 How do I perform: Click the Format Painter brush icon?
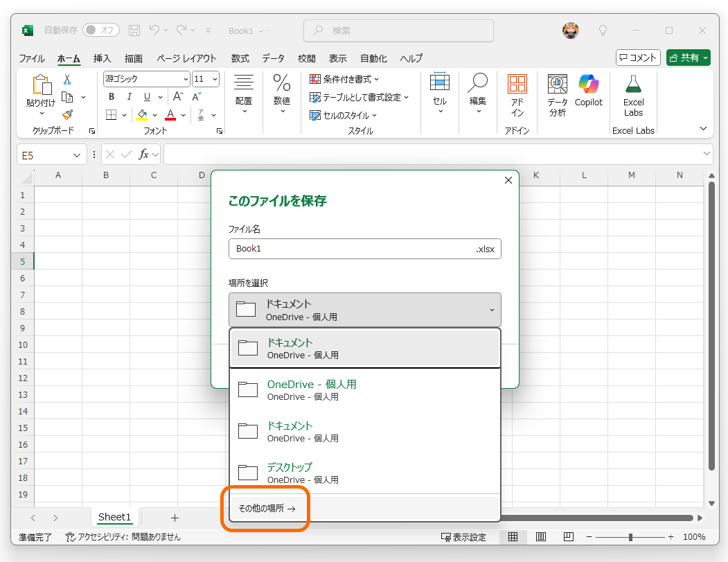pyautogui.click(x=69, y=115)
